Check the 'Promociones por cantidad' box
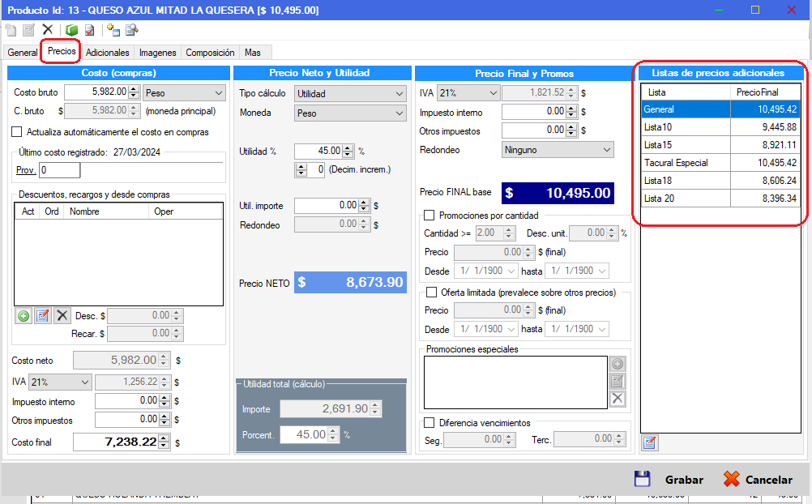 [430, 216]
